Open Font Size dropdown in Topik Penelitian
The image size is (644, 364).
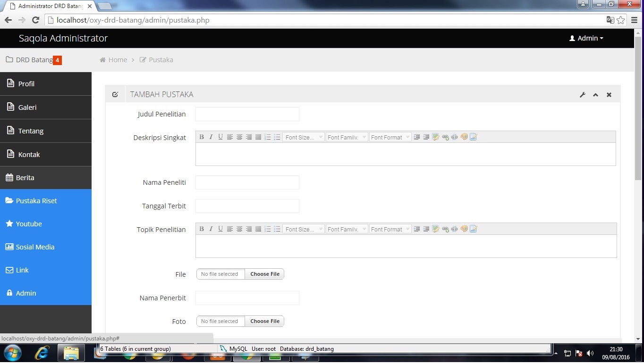click(x=304, y=229)
